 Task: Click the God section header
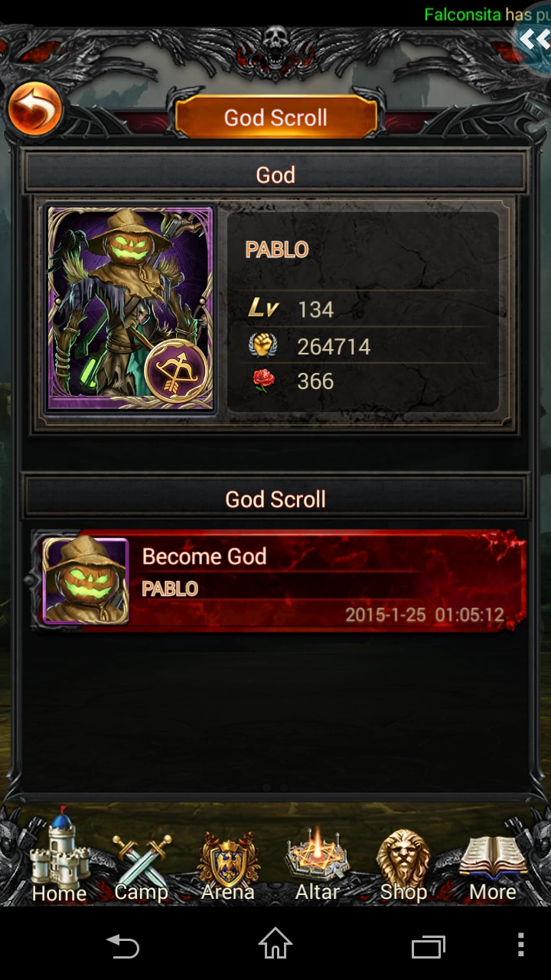tap(275, 174)
